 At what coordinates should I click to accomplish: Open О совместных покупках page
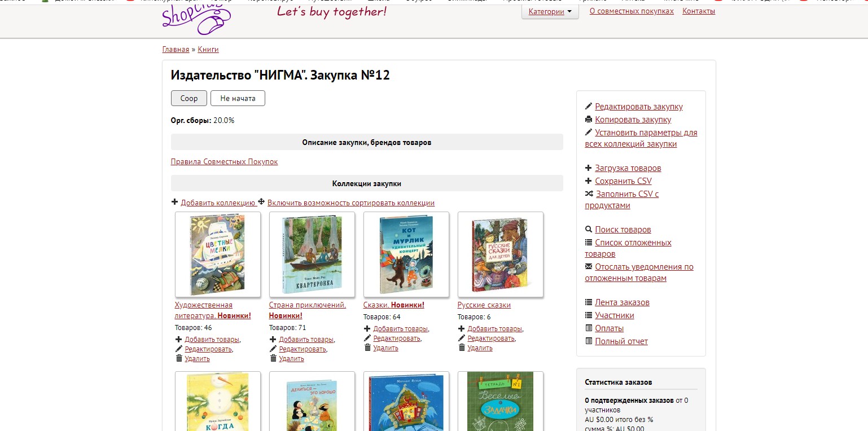[632, 11]
